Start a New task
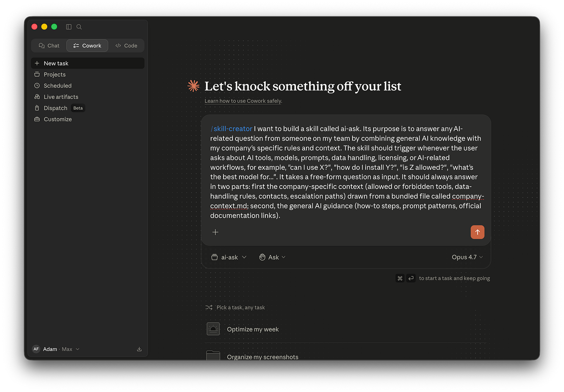The image size is (564, 392). click(88, 63)
